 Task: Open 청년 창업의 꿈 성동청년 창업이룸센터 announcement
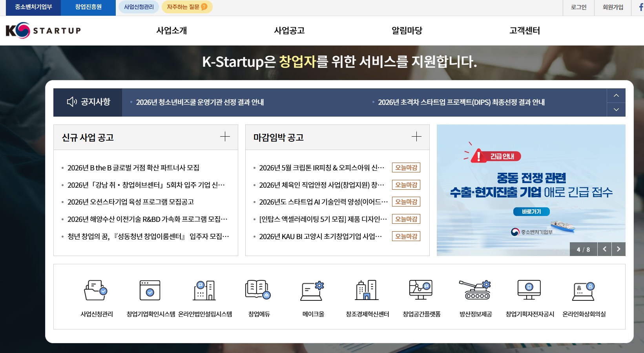(148, 236)
